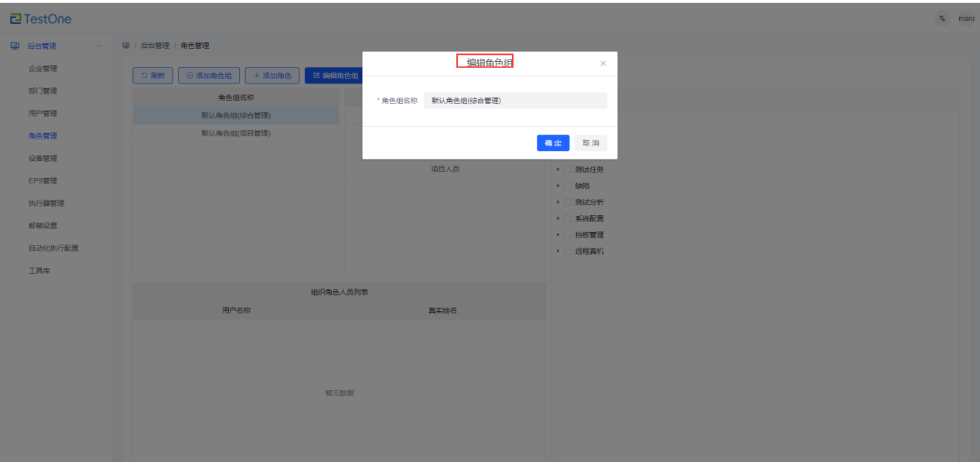Tick the 缺陷 checkbox
Image resolution: width=980 pixels, height=462 pixels.
(568, 186)
